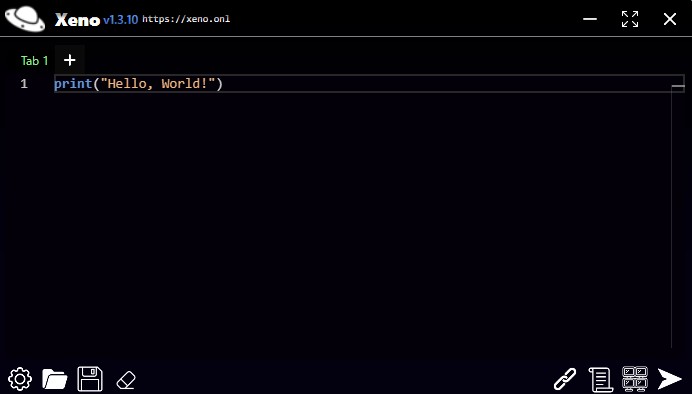Close the Xeno window
This screenshot has height=394, width=692.
click(670, 19)
